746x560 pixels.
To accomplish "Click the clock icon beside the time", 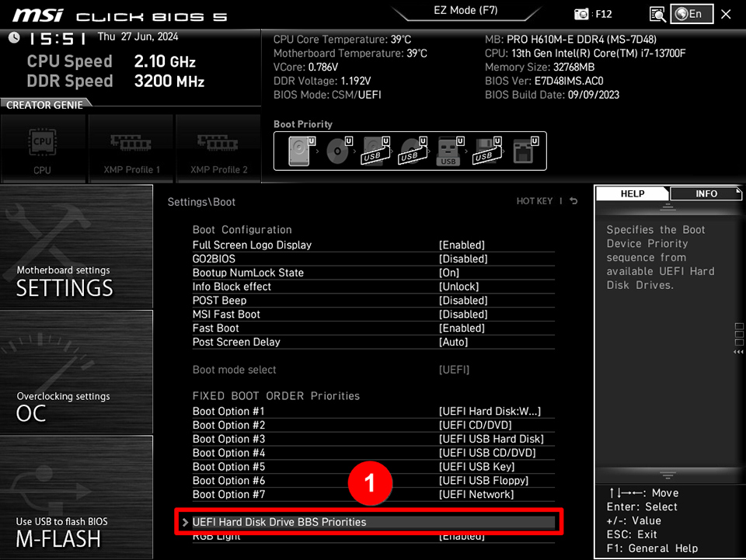I will pos(14,37).
